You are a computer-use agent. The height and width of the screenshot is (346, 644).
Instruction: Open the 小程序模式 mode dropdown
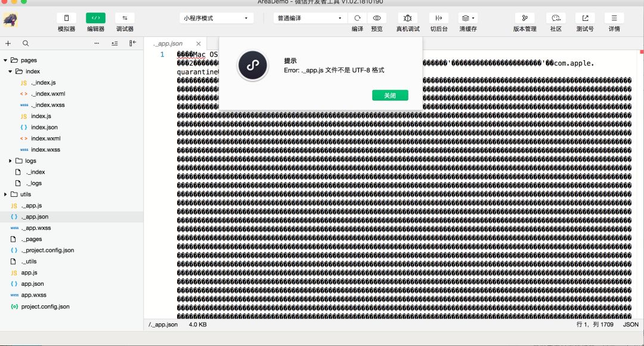point(216,18)
